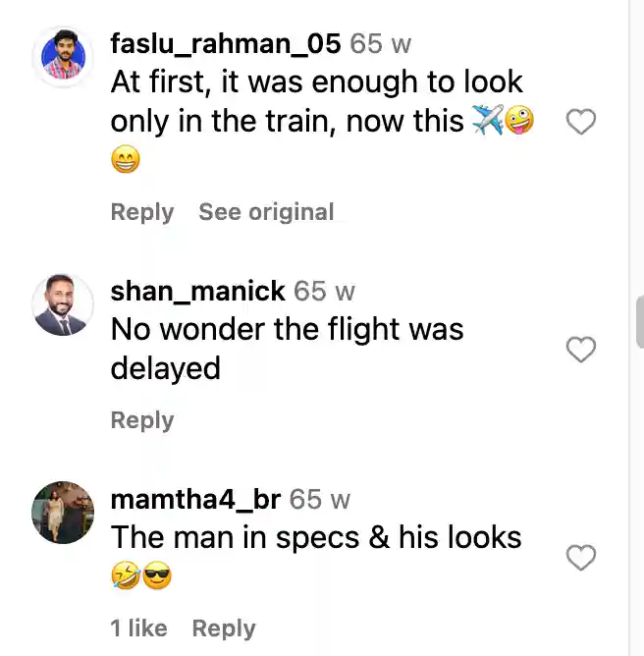
Task: Click See original under the train comment
Action: coord(266,212)
